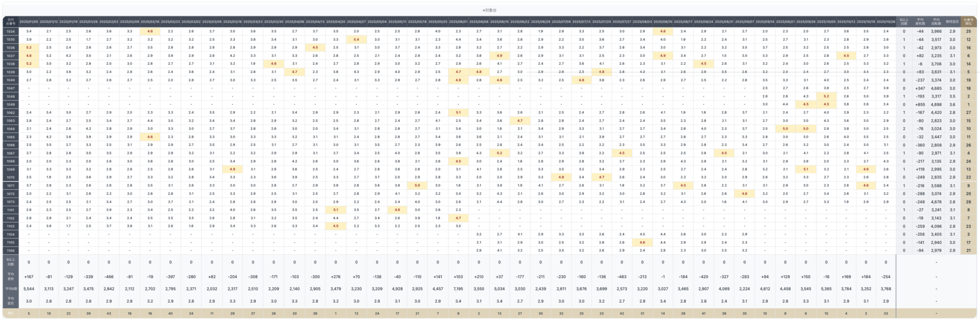The width and height of the screenshot is (980, 320).
Task: Select the 2025/10/26 column header
Action: tap(886, 22)
